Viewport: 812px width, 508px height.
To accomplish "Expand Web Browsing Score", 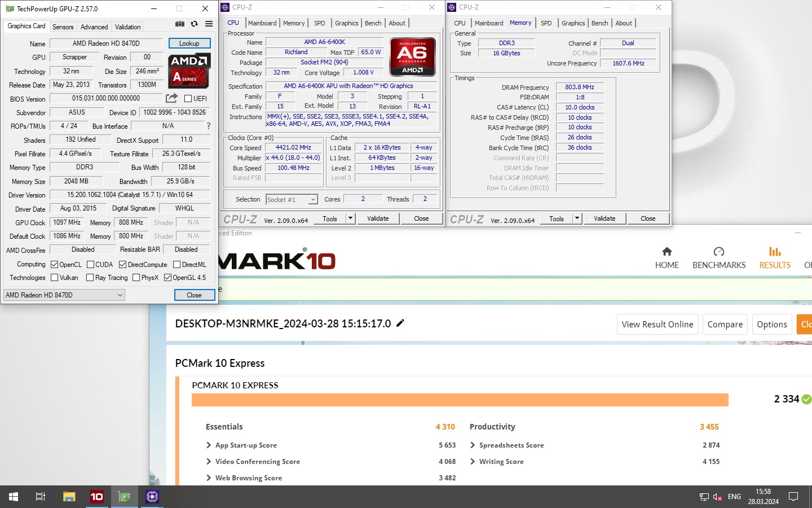I will coord(209,478).
